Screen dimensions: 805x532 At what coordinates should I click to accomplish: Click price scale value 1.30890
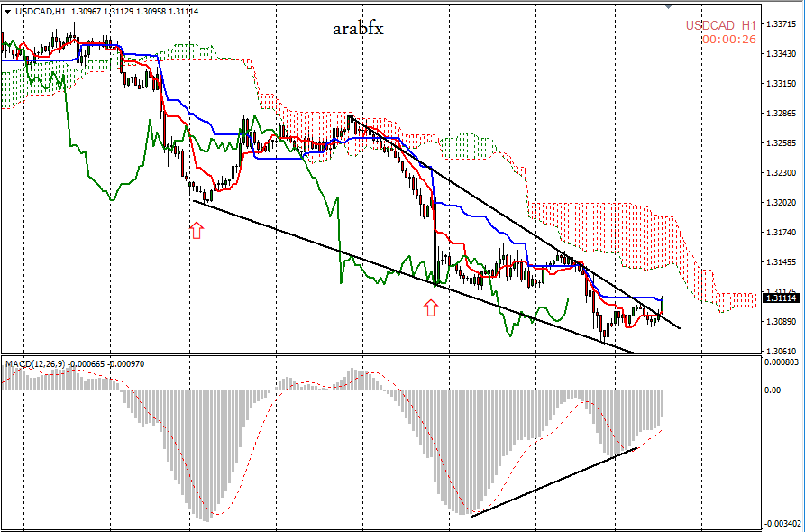coord(781,322)
